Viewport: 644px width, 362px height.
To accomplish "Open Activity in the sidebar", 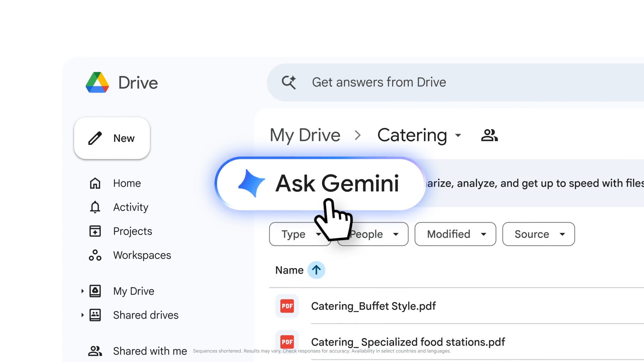I will 131,207.
